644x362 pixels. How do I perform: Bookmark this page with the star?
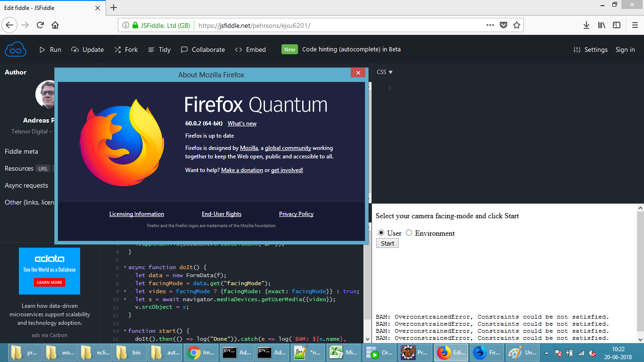517,25
